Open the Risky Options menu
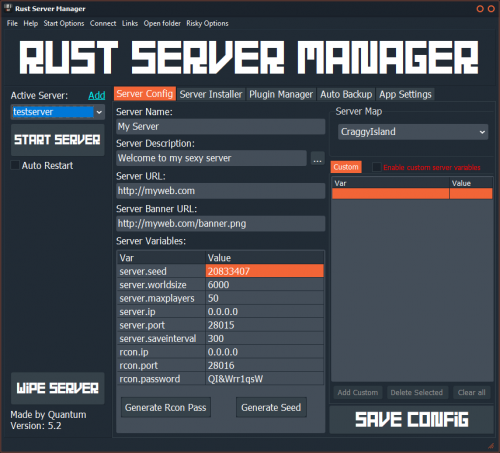The height and width of the screenshot is (453, 500). (x=207, y=23)
